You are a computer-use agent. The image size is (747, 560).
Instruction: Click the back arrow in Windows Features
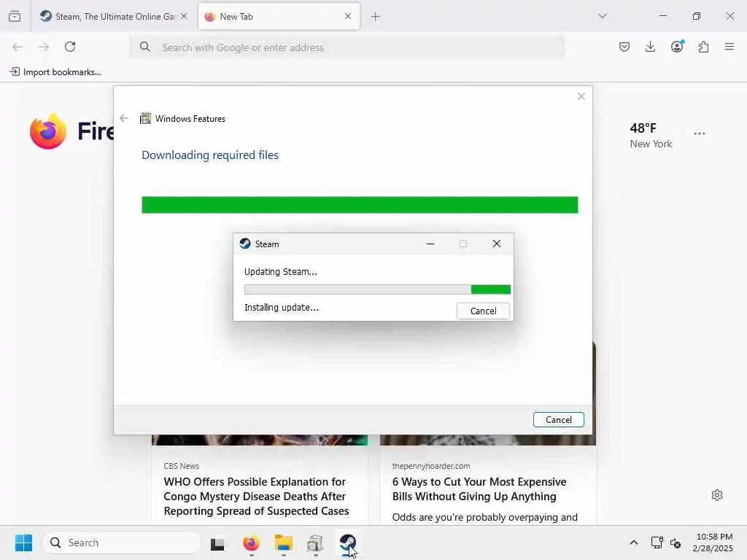tap(124, 118)
